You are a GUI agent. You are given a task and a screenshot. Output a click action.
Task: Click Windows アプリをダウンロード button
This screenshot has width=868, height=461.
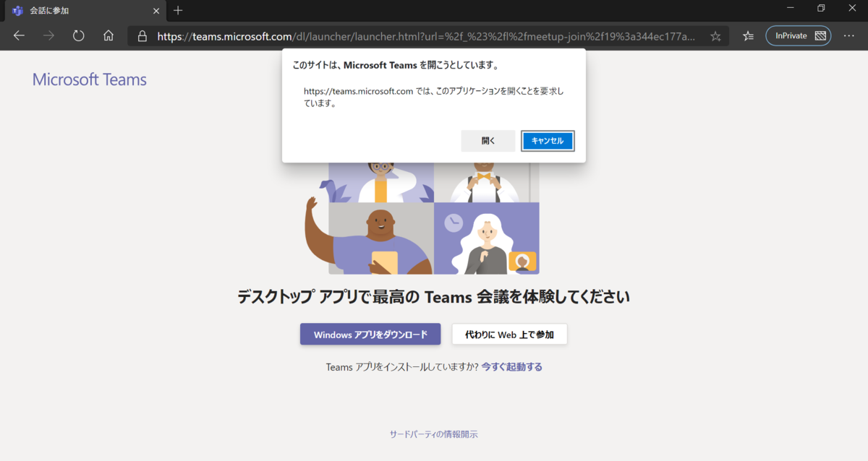coord(370,335)
